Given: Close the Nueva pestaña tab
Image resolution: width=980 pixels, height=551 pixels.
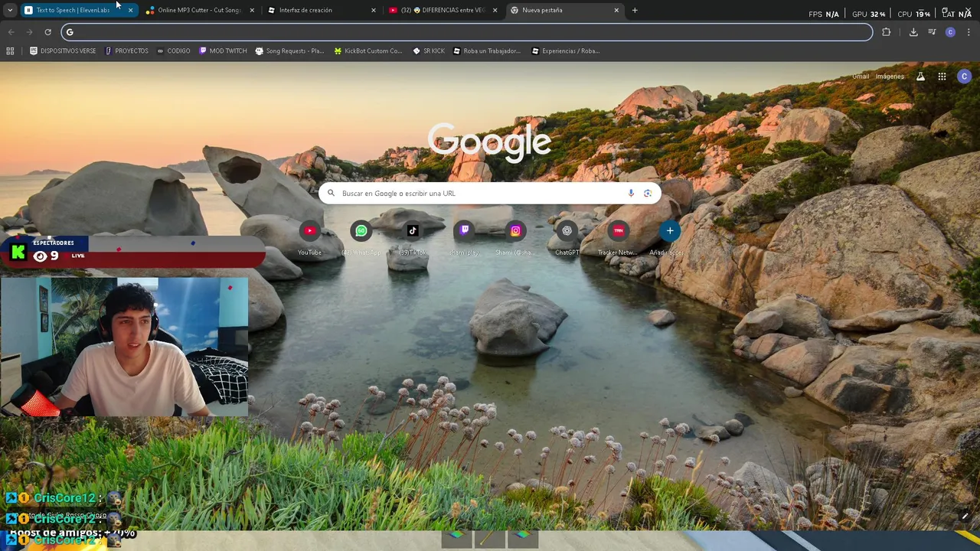Looking at the screenshot, I should point(616,10).
